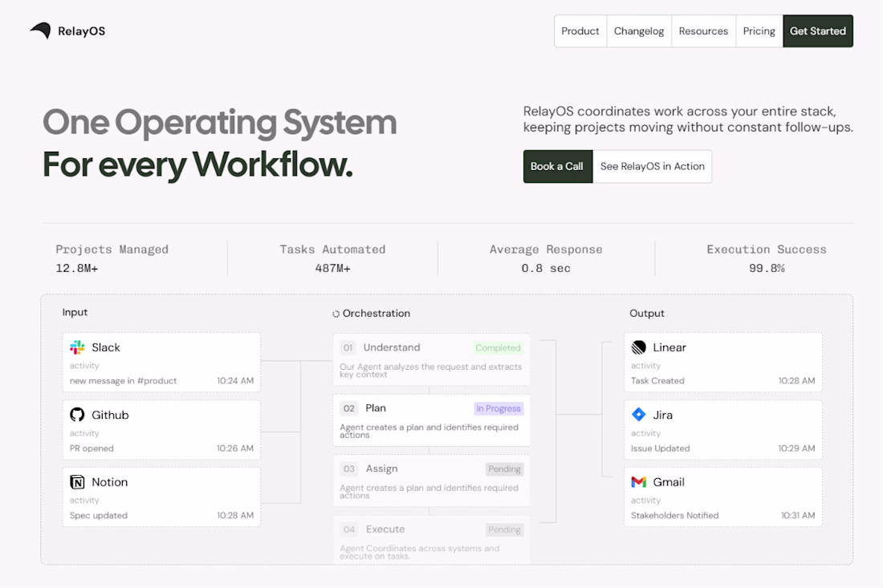Click the Gmail card title
The width and height of the screenshot is (883, 588).
coord(669,481)
